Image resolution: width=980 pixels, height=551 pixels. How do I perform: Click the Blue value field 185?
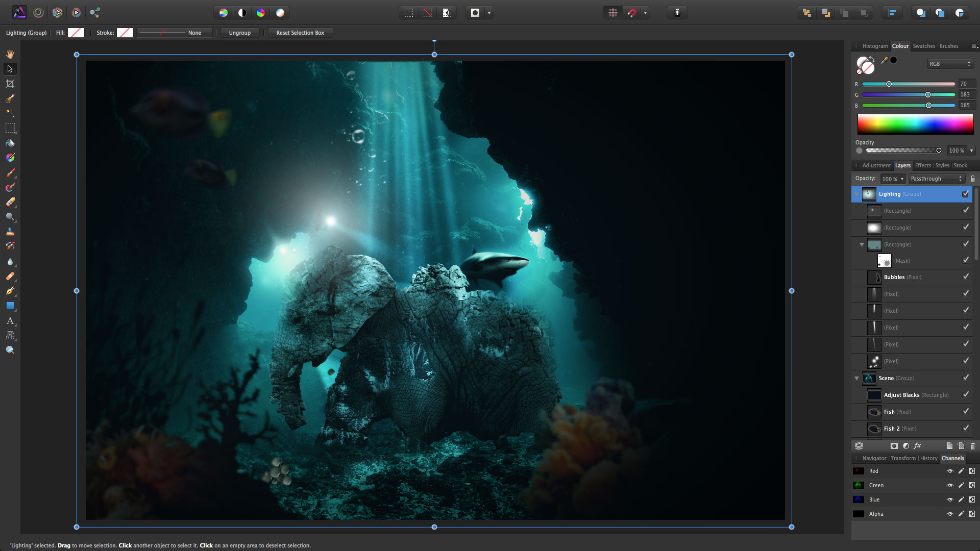click(967, 106)
